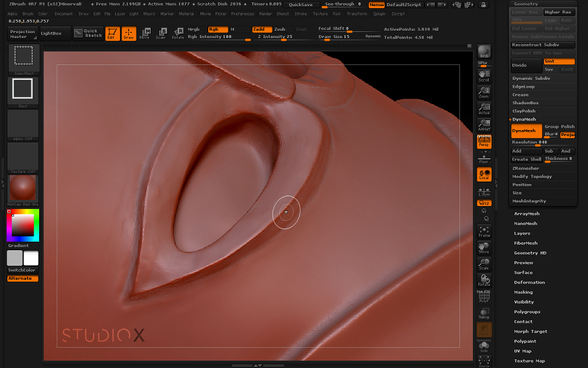Viewport: 588px width, 368px height.
Task: Adjust the Z Intensity slider
Action: 284,37
